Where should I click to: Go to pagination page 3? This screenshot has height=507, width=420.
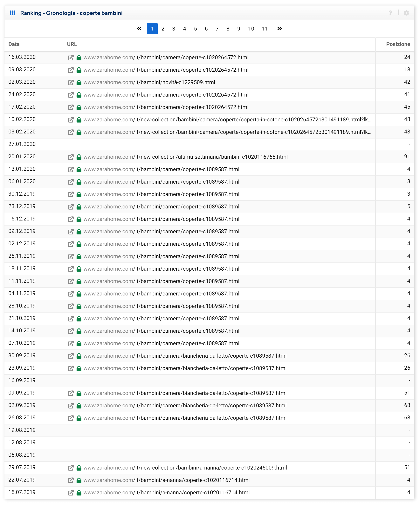(x=174, y=29)
